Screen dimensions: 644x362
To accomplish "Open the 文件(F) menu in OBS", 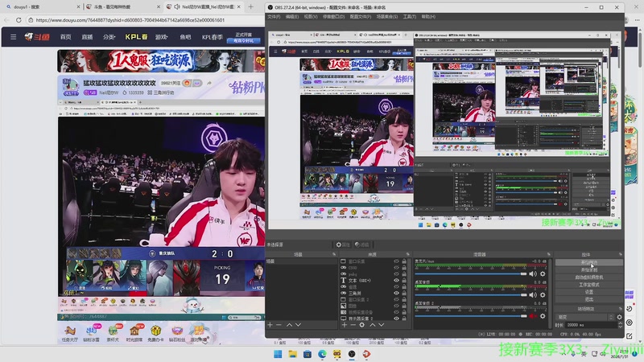I will 274,16.
